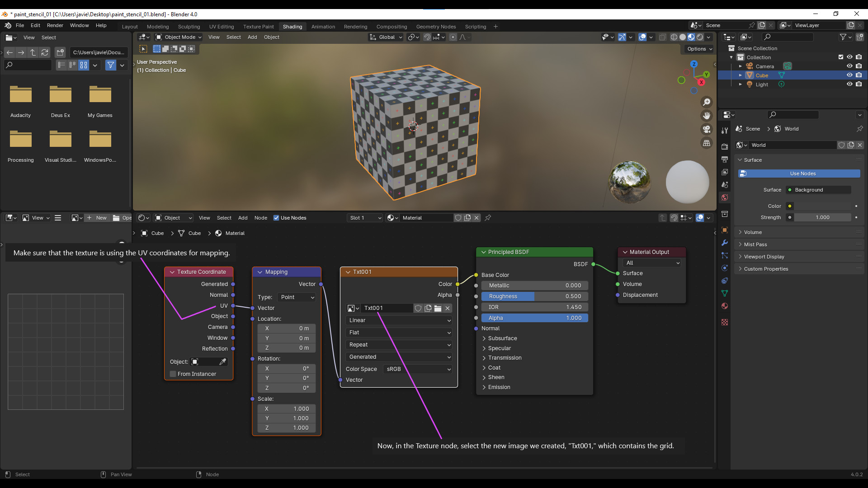Open the Linear interpolation dropdown
The image size is (868, 488).
click(398, 320)
